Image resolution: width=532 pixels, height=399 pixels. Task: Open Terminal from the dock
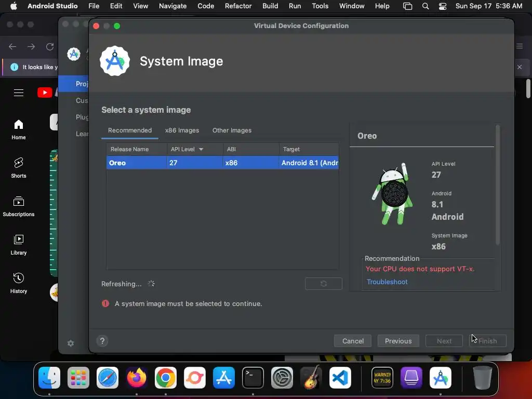[x=253, y=377]
